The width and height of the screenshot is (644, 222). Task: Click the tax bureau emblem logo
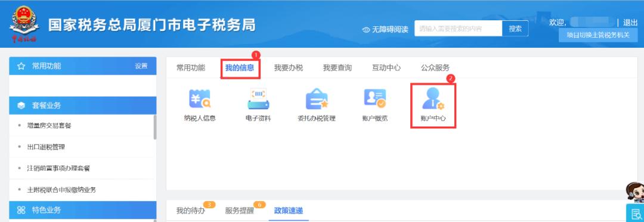tap(24, 24)
